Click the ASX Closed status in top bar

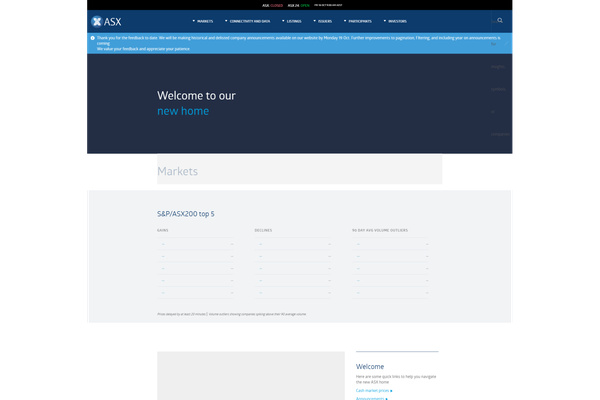(x=269, y=5)
